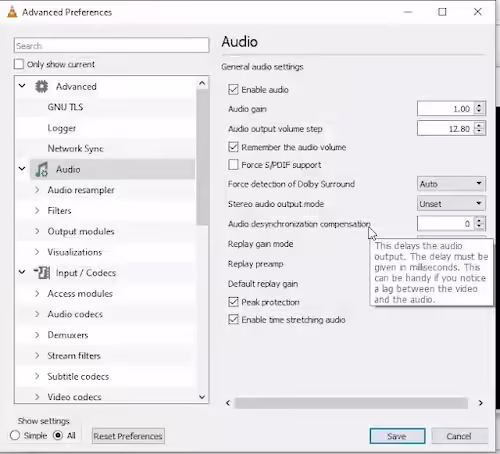500x454 pixels.
Task: Click tree scrollbar up arrow
Action: point(202,83)
